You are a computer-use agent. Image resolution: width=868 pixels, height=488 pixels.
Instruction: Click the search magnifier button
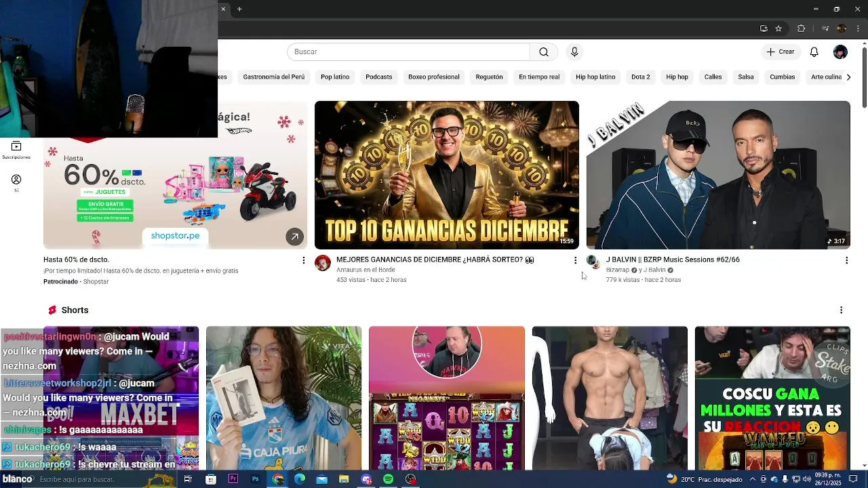[x=544, y=52]
